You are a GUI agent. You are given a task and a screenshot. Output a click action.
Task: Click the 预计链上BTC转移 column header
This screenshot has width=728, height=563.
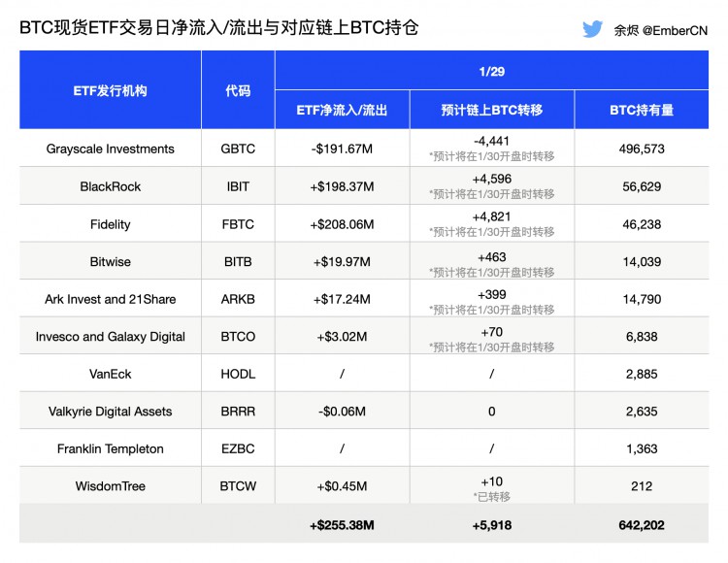click(x=492, y=110)
